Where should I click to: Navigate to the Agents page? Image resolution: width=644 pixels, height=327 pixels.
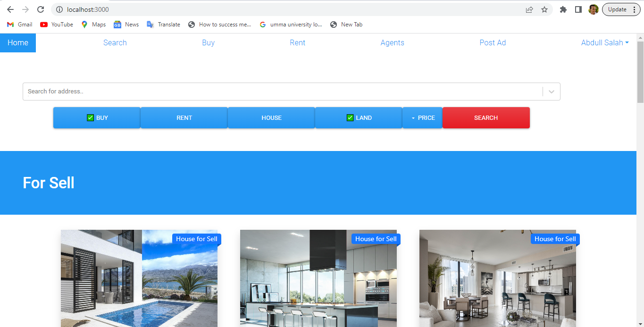click(x=392, y=42)
